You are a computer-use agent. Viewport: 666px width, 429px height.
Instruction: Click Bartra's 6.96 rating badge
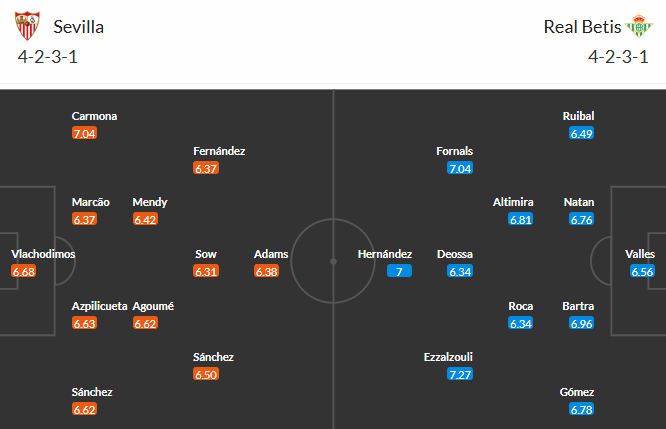click(x=581, y=323)
